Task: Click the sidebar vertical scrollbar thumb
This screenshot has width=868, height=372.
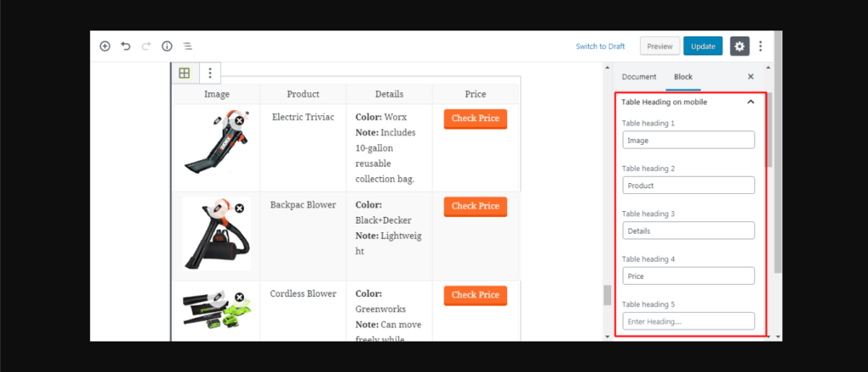Action: pos(770,130)
